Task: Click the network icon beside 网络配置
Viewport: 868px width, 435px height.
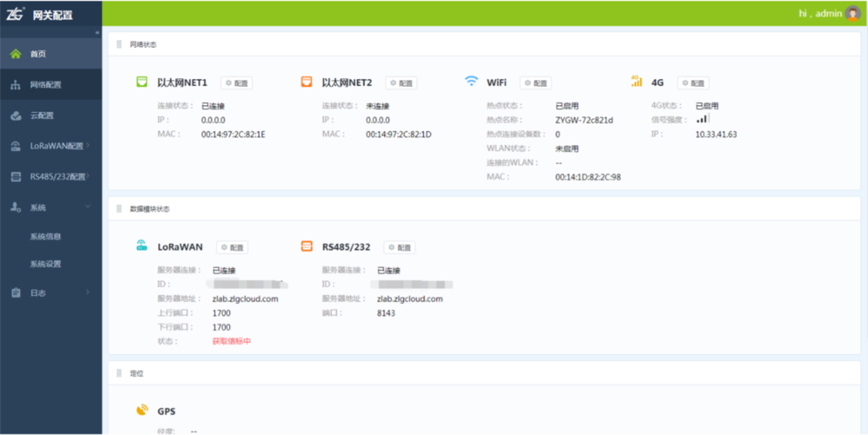Action: [16, 84]
